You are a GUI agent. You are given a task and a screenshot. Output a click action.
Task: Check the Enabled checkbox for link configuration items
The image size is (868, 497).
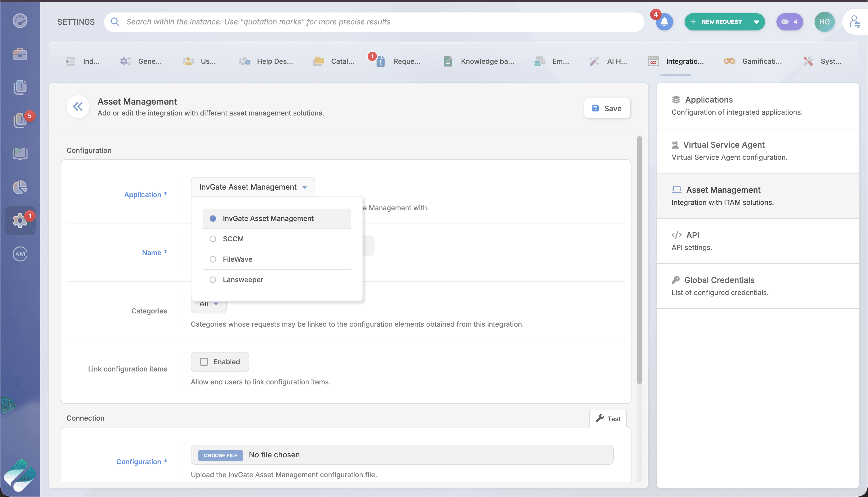point(204,362)
